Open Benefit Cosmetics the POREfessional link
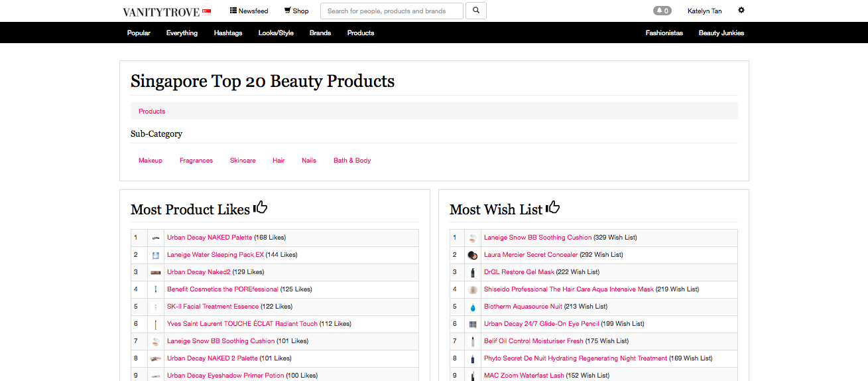Image resolution: width=868 pixels, height=381 pixels. (x=223, y=289)
